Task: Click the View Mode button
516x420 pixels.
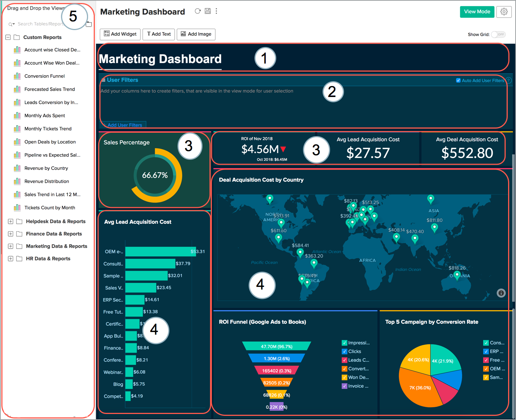Action: [x=477, y=12]
